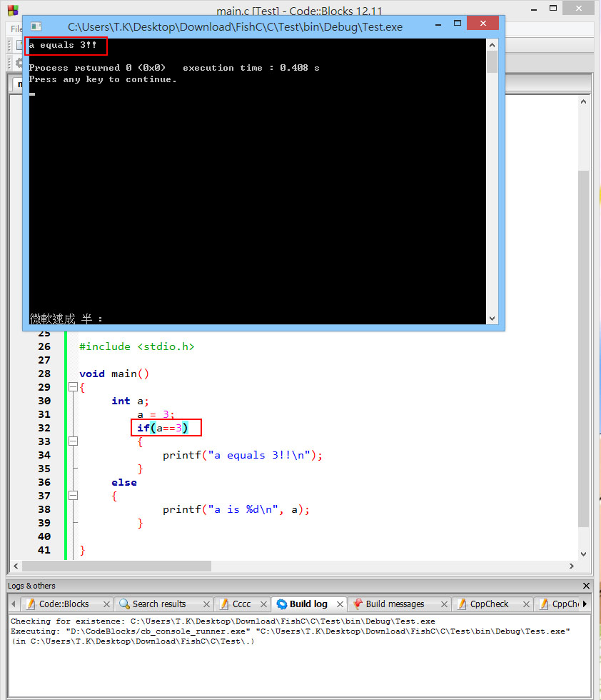Close the Test.exe console window

tap(483, 23)
